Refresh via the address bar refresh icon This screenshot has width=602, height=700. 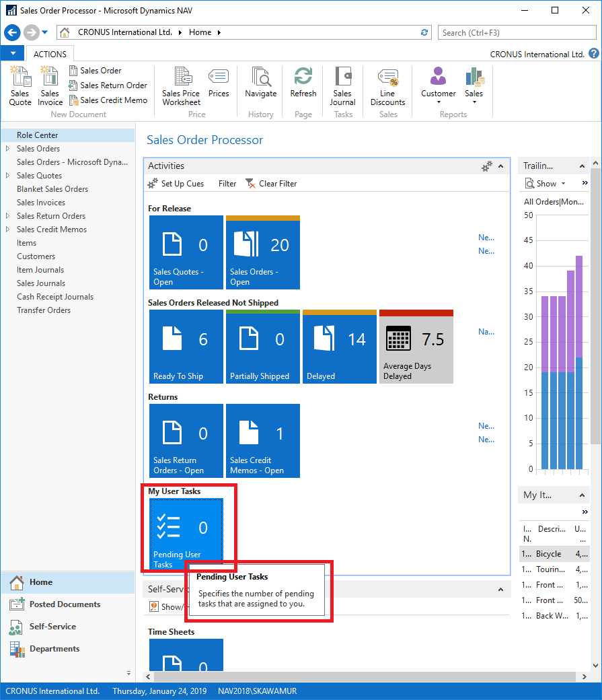click(424, 32)
